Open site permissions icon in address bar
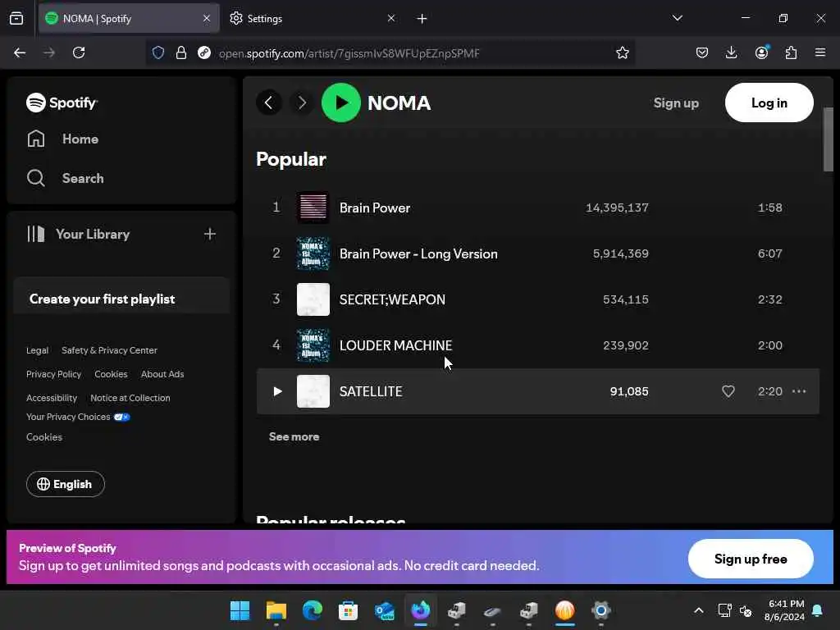 [204, 52]
